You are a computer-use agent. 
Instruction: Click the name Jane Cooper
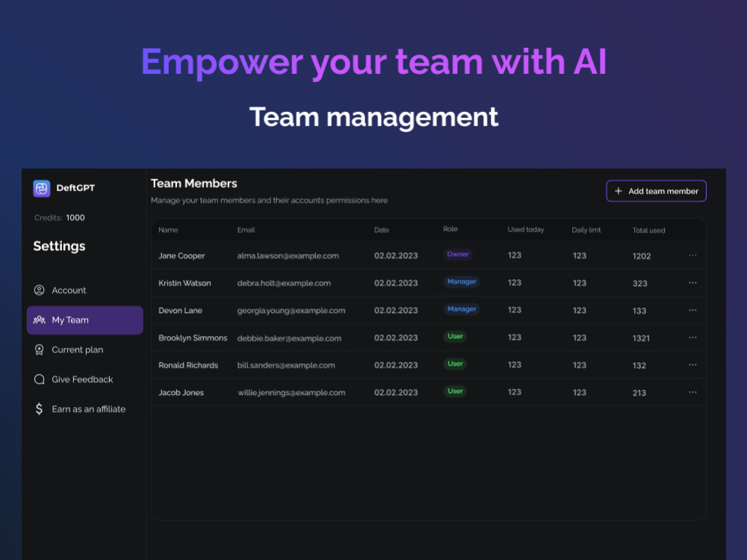click(x=182, y=255)
